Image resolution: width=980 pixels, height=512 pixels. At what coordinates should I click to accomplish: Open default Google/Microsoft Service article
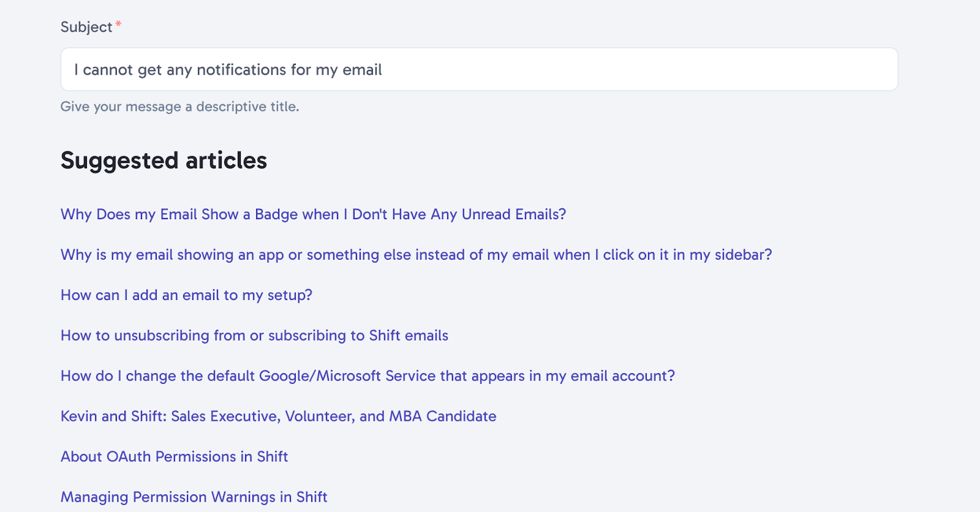click(367, 376)
